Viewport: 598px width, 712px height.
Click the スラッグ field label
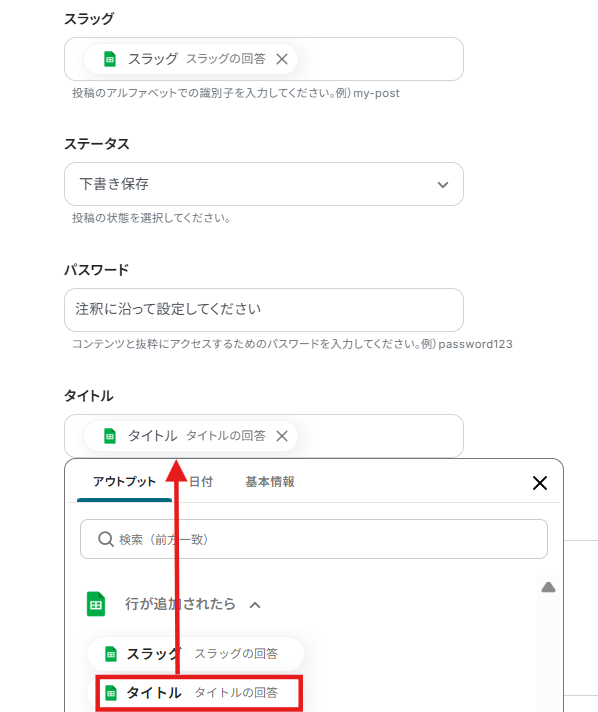point(89,19)
